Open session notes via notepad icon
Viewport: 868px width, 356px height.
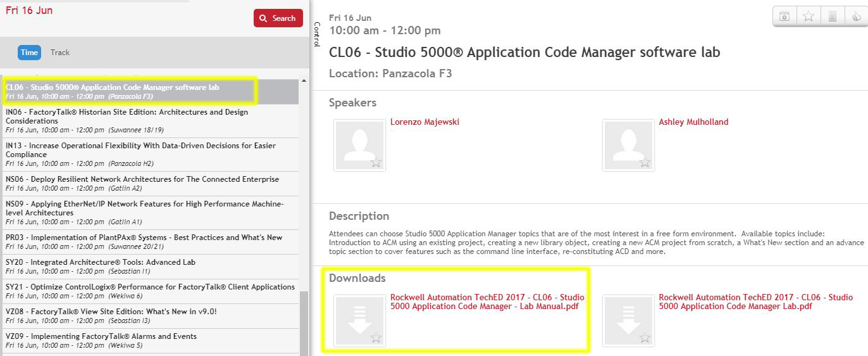[833, 16]
